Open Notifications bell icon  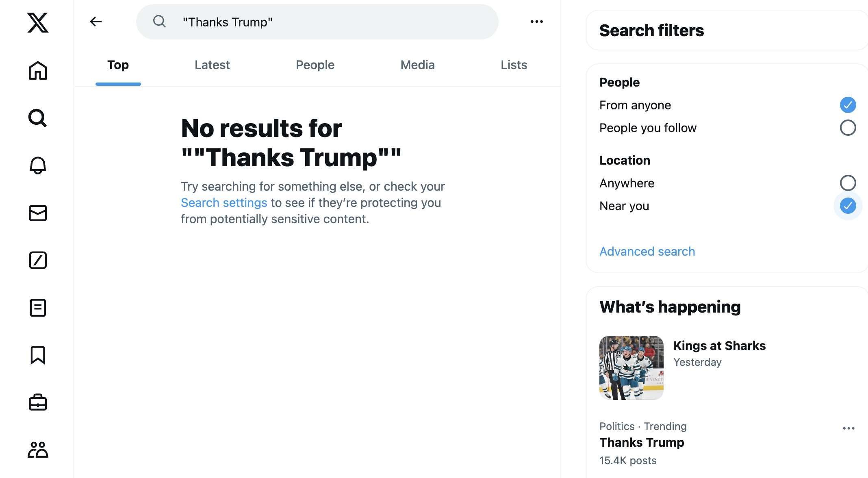click(38, 165)
